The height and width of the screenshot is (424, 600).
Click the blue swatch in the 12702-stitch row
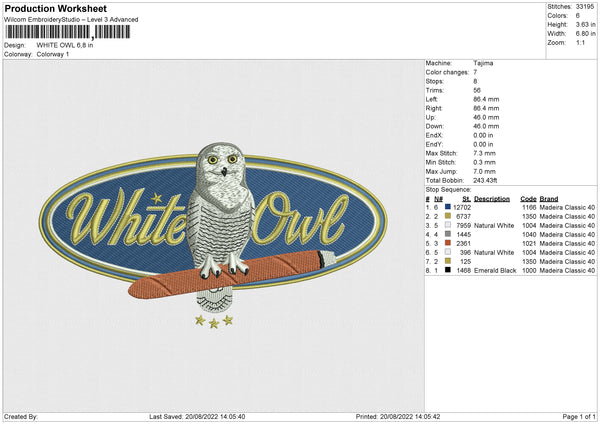click(x=448, y=207)
